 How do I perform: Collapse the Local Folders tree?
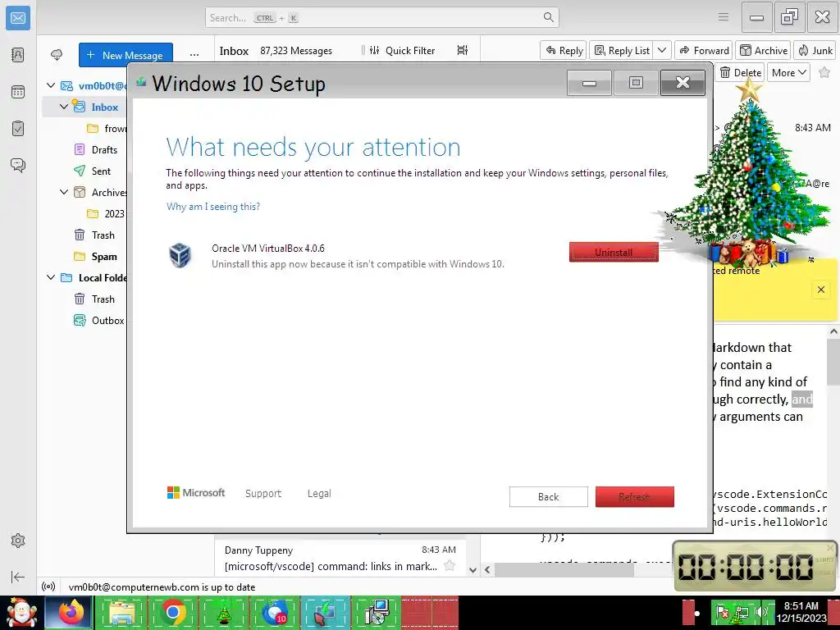(x=51, y=277)
